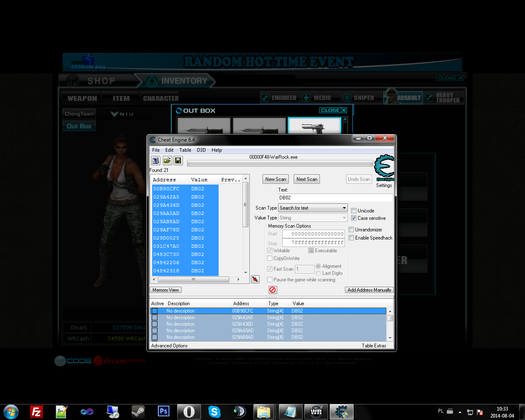Open Notepad++ from the taskbar
This screenshot has width=525, height=420.
click(x=62, y=411)
